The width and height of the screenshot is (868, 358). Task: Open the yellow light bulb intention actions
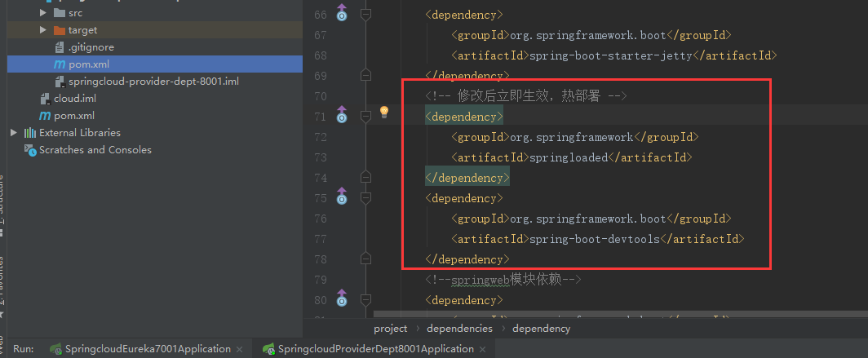pyautogui.click(x=384, y=113)
